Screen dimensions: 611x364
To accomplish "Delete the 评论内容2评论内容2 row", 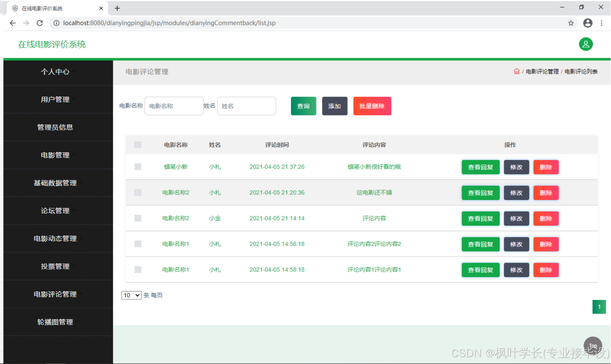I will [546, 244].
